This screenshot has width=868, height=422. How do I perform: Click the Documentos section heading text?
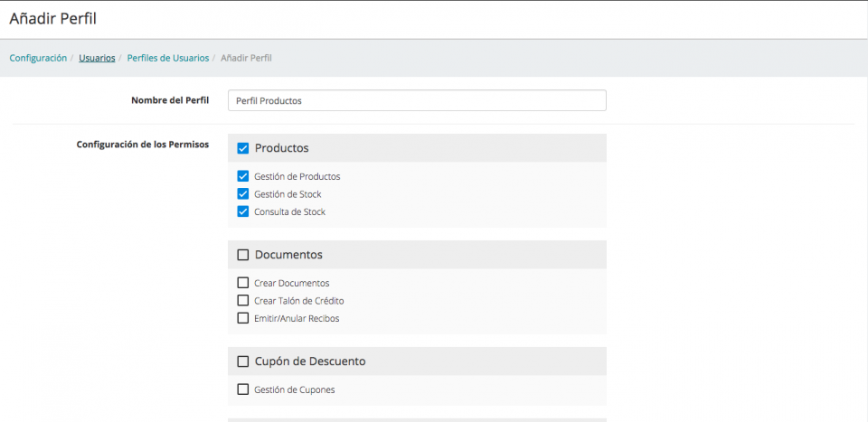click(288, 255)
